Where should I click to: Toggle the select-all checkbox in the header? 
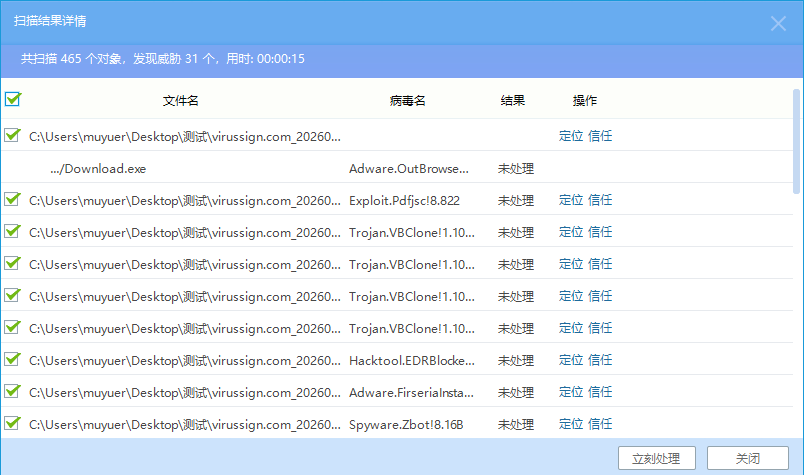click(x=13, y=99)
